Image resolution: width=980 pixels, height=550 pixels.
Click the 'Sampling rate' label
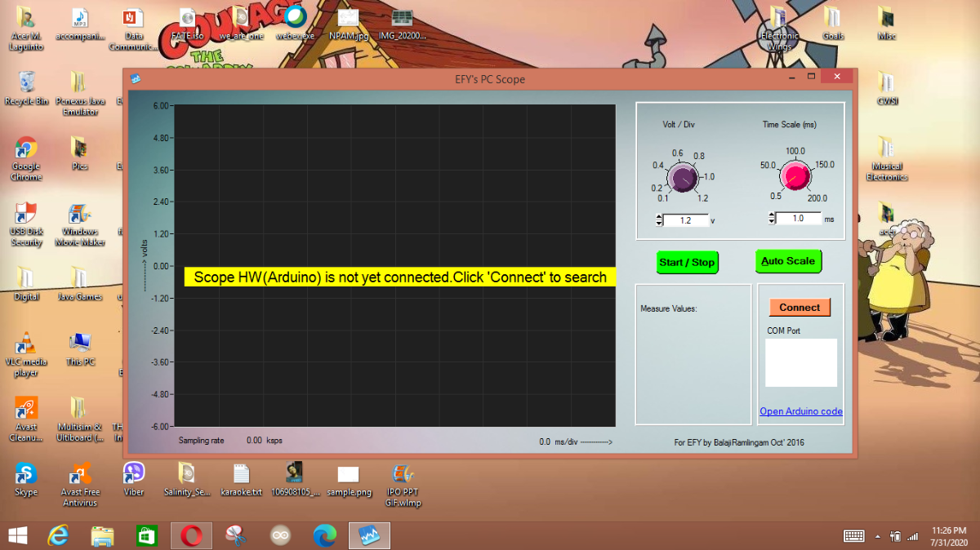201,440
